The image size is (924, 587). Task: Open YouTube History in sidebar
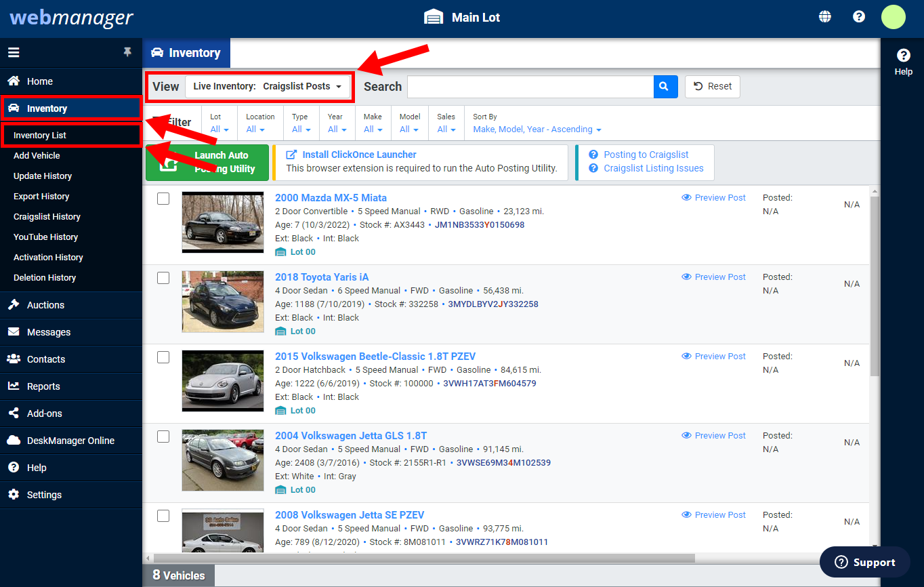click(45, 237)
